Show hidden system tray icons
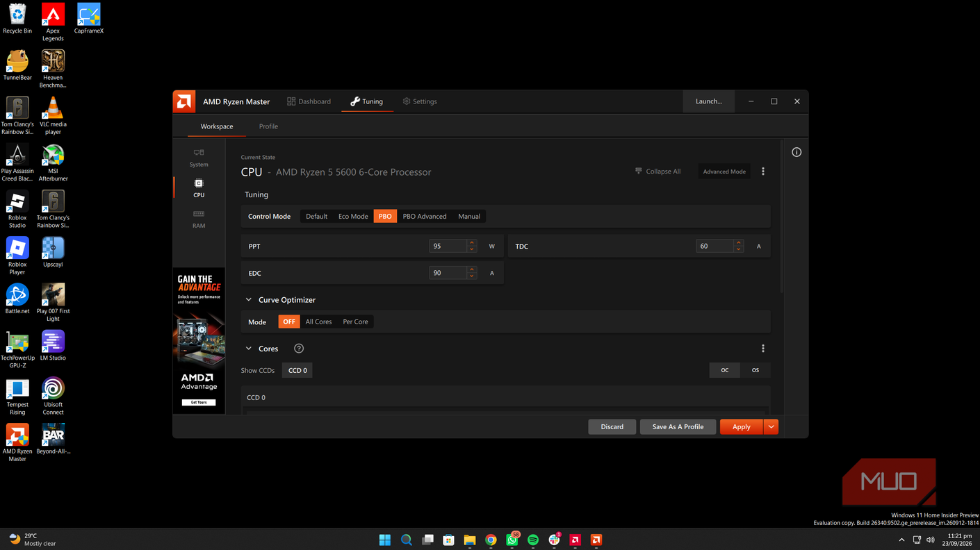The height and width of the screenshot is (550, 980). [901, 540]
